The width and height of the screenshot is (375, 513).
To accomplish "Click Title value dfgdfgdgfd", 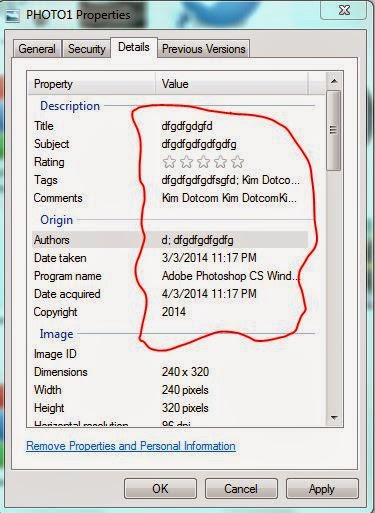I will click(187, 126).
